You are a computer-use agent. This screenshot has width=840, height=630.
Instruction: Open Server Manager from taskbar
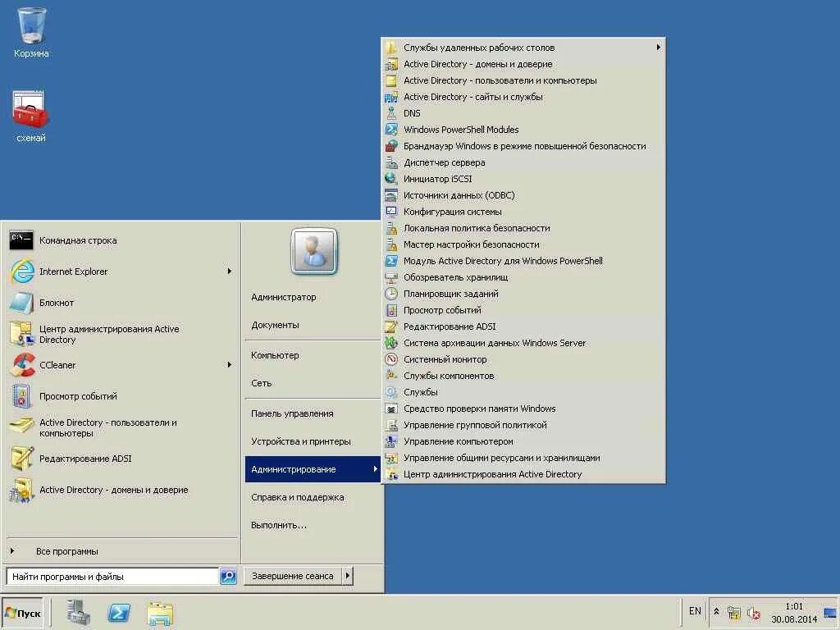pos(78,612)
